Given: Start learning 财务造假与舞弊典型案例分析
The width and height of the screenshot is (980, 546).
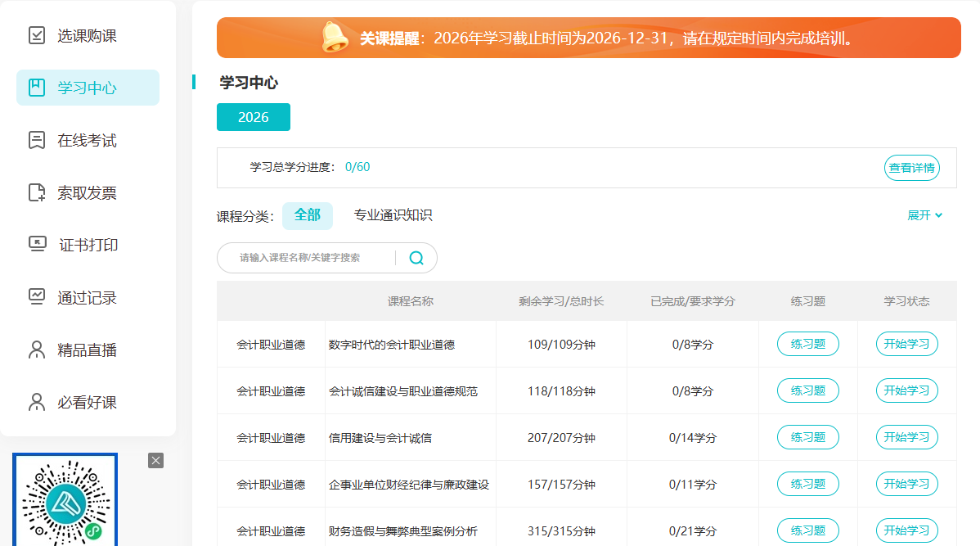Looking at the screenshot, I should (x=906, y=530).
